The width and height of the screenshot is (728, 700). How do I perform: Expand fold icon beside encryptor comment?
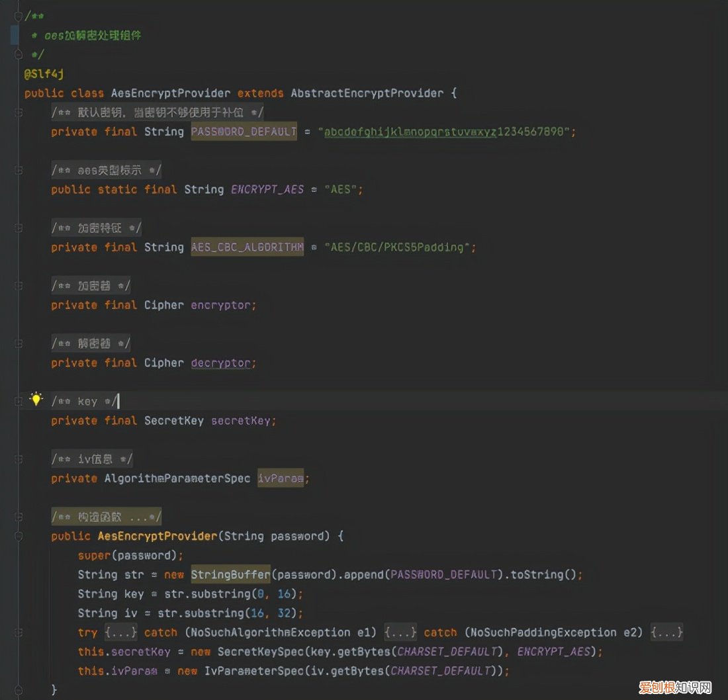click(x=19, y=286)
